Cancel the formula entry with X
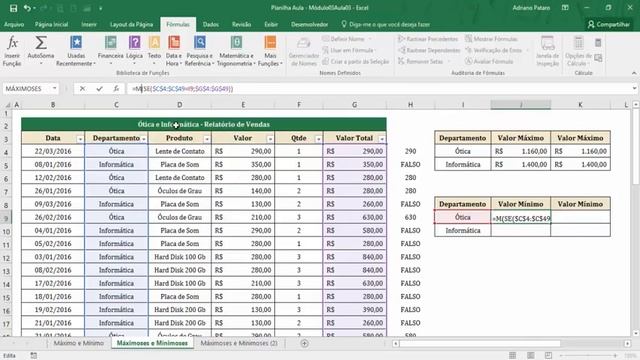 click(x=82, y=89)
